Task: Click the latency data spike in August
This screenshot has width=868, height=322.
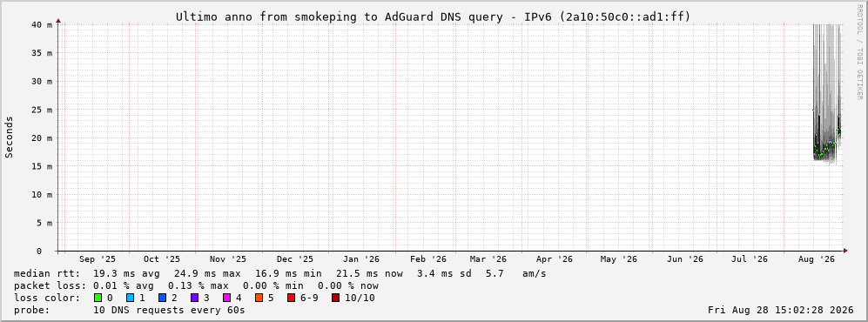Action: point(826,94)
